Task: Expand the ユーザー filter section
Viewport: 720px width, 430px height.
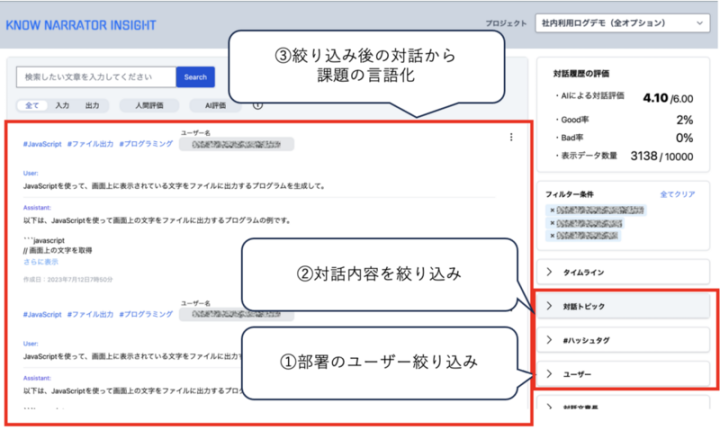Action: point(626,374)
